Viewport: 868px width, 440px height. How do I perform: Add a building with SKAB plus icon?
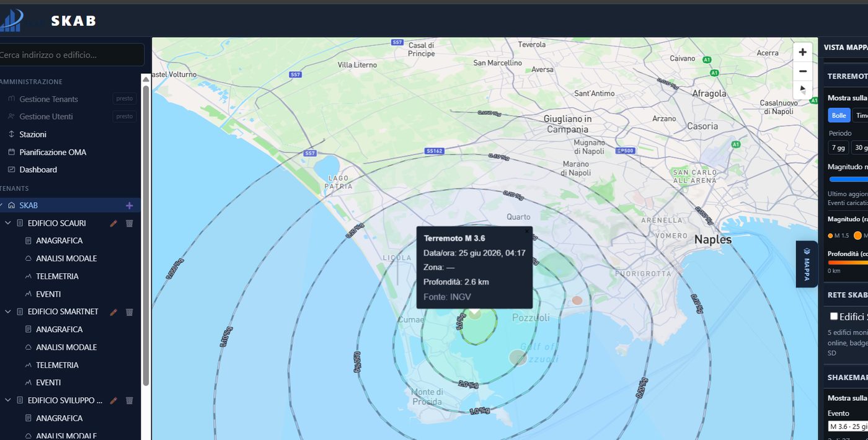(129, 205)
